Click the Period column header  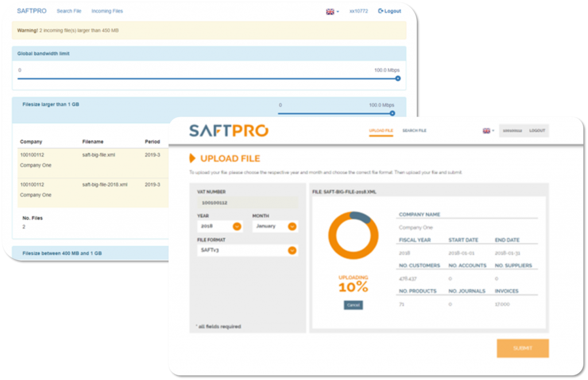pyautogui.click(x=152, y=142)
